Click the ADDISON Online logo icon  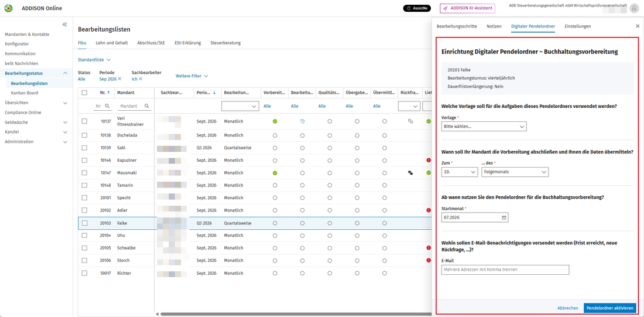click(x=8, y=8)
